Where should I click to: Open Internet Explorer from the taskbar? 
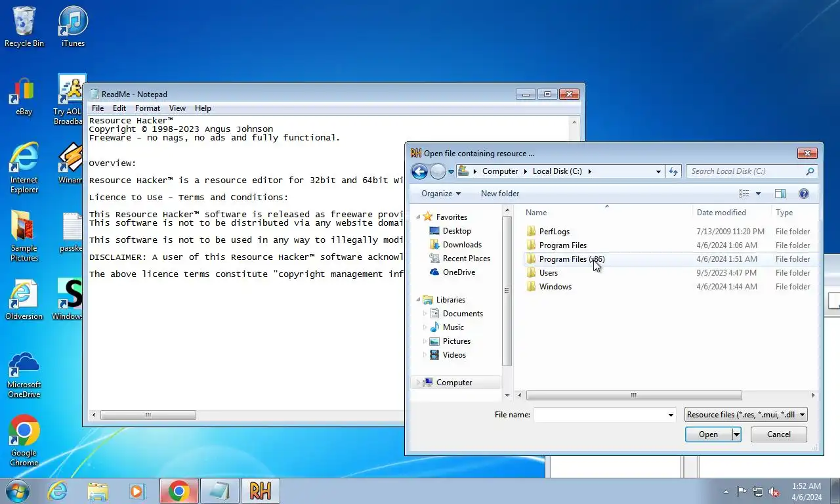click(x=58, y=491)
